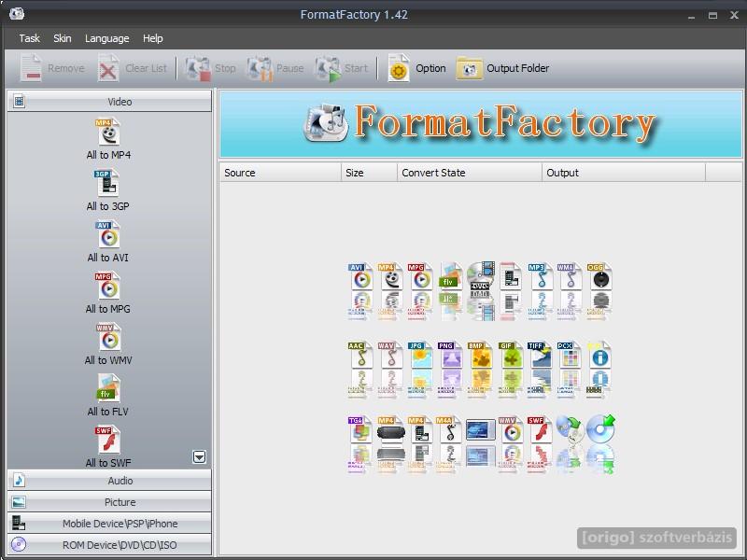
Task: Open the Output Folder
Action: (x=502, y=68)
